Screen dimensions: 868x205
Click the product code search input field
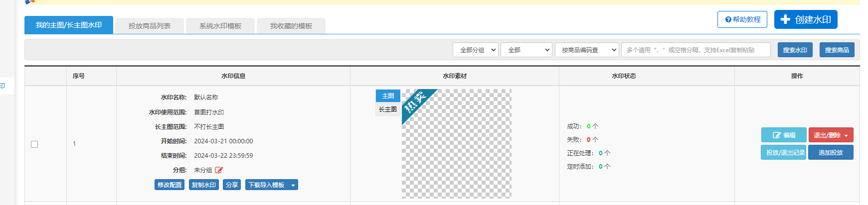click(695, 50)
